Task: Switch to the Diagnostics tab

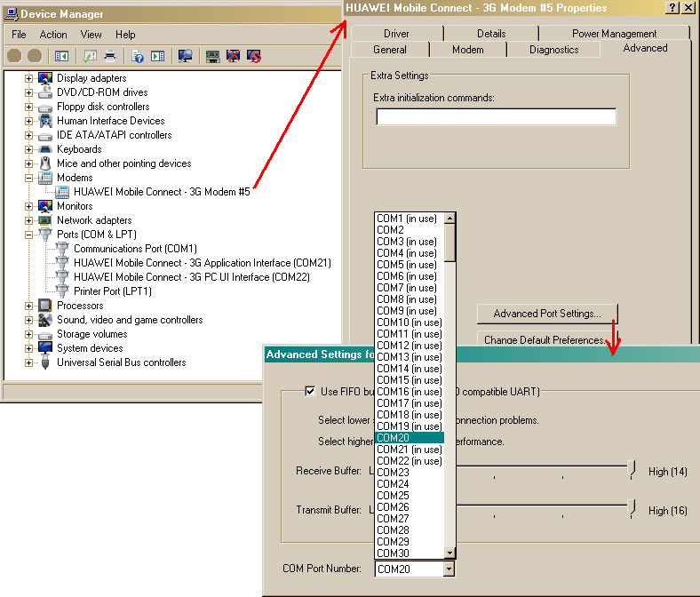Action: click(553, 50)
